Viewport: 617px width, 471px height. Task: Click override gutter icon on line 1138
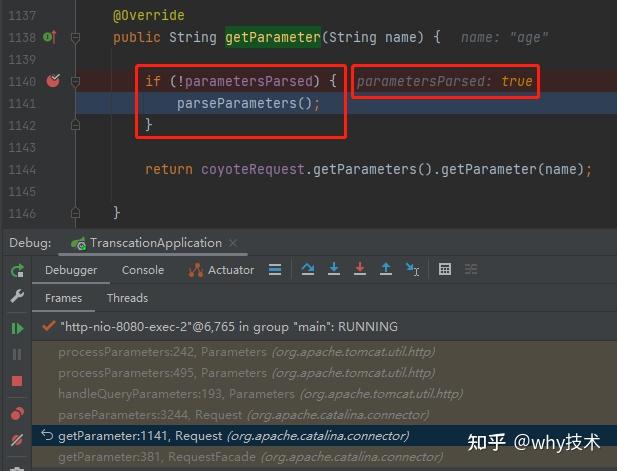(50, 37)
